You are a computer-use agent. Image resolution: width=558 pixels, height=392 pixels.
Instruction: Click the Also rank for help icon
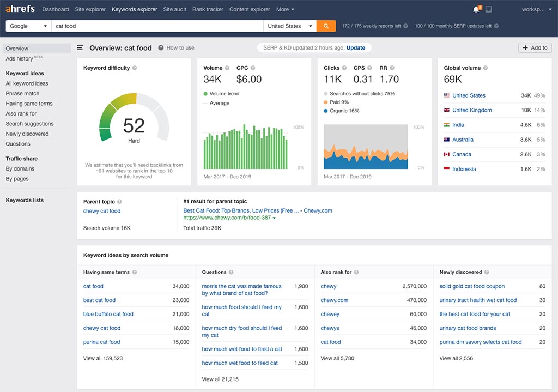click(x=356, y=272)
